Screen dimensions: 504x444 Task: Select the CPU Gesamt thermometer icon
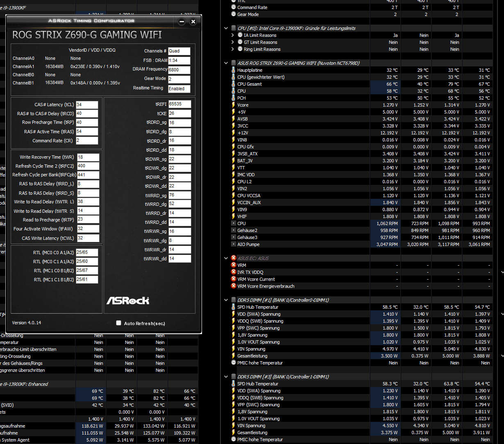click(x=234, y=84)
